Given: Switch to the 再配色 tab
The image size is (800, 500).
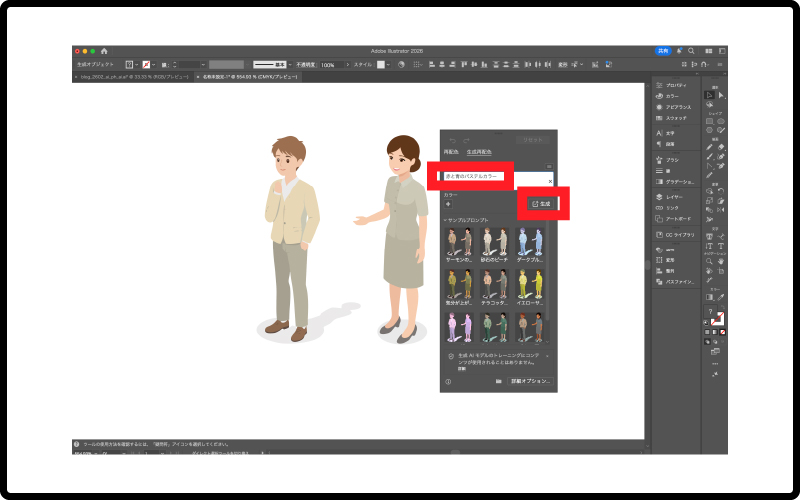Looking at the screenshot, I should (451, 151).
